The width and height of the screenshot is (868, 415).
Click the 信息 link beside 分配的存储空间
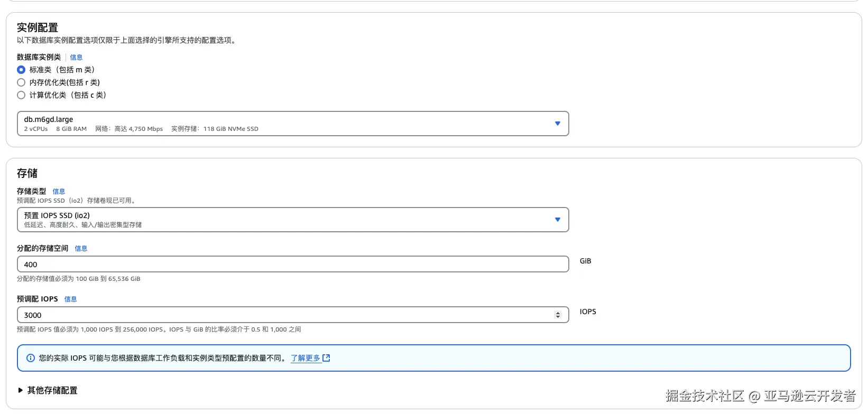point(81,249)
